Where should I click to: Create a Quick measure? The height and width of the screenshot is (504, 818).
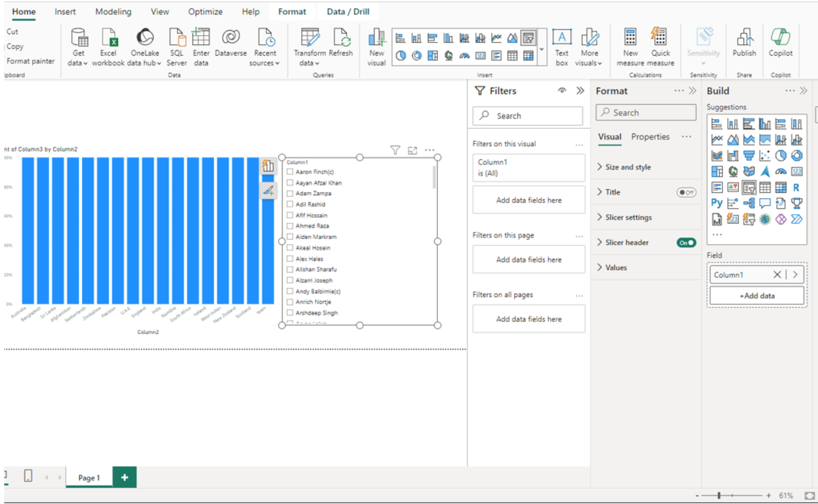(x=660, y=47)
